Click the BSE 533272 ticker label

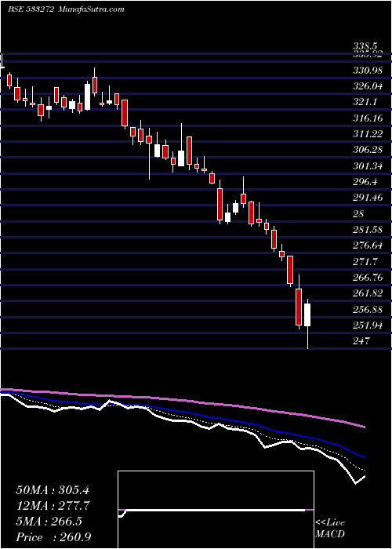[31, 9]
